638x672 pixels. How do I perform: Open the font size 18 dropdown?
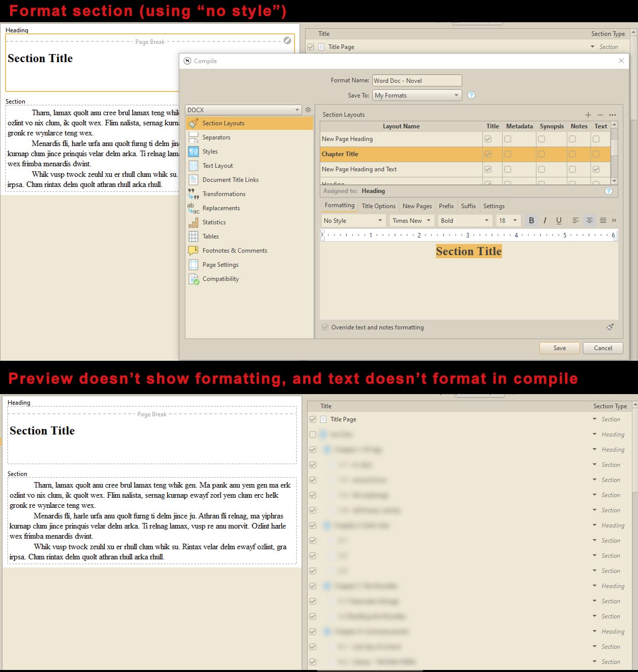tap(509, 220)
